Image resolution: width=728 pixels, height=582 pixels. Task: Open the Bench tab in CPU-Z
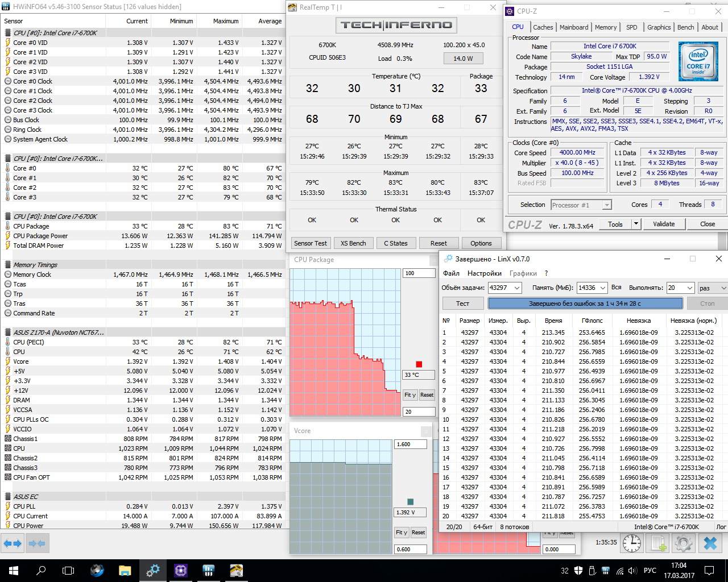tap(685, 27)
